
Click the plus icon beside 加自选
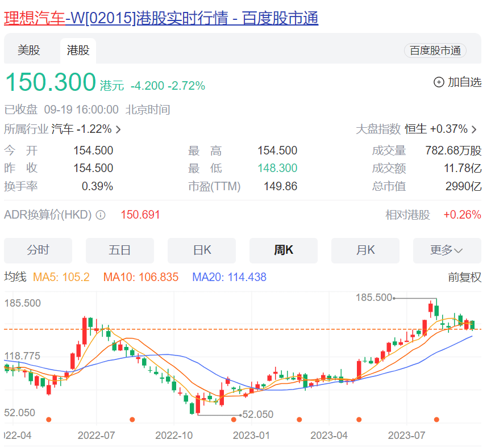coord(439,82)
